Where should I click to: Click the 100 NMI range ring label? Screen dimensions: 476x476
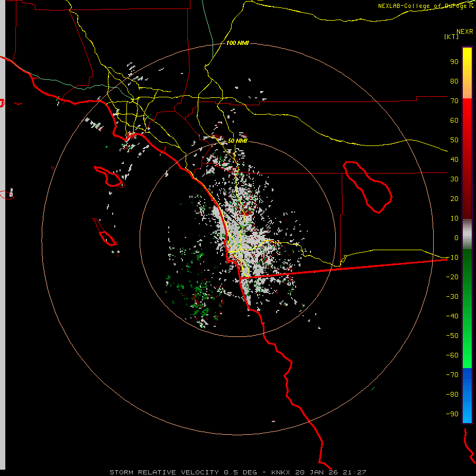tap(237, 43)
